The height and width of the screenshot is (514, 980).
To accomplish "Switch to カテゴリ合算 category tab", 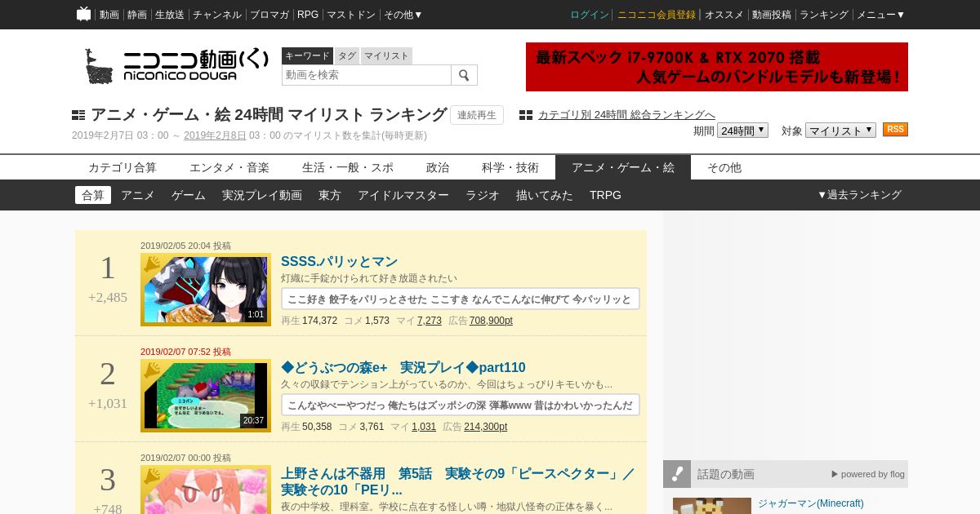I will [x=122, y=167].
